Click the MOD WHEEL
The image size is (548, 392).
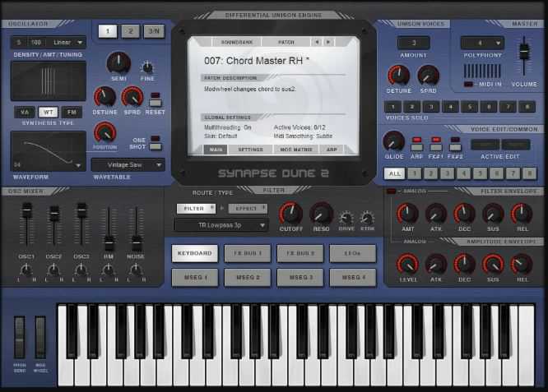click(40, 338)
